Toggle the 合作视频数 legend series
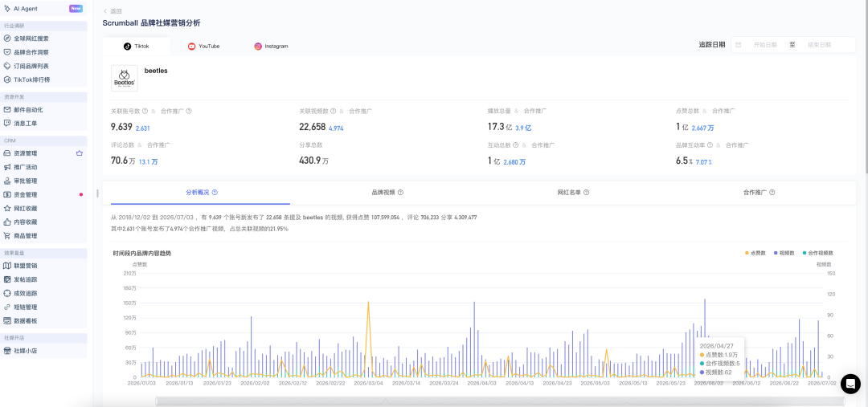Screen dimensions: 868x407 [817, 253]
